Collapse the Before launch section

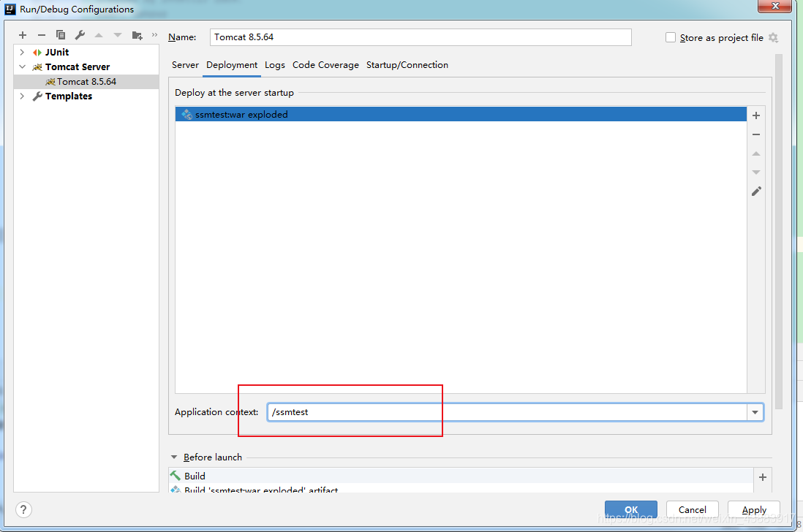pyautogui.click(x=174, y=457)
